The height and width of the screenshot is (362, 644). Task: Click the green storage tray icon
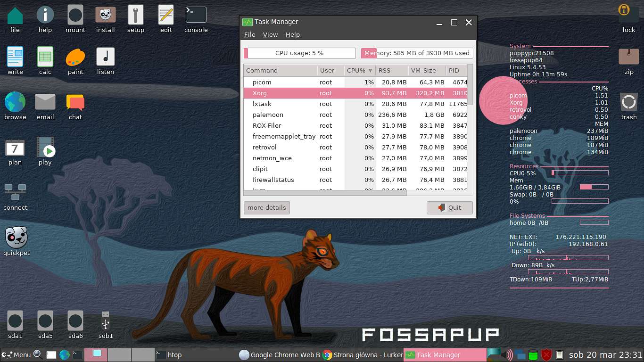click(x=533, y=354)
